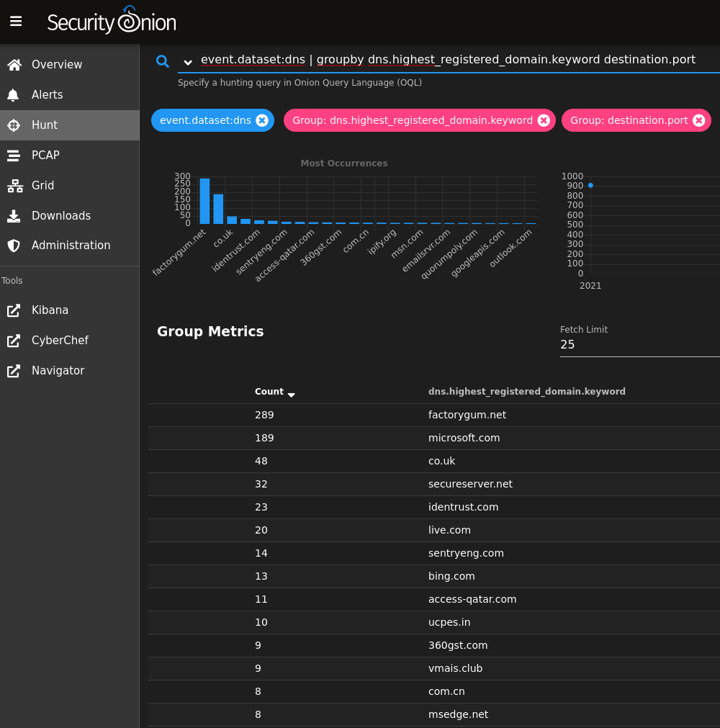Image resolution: width=720 pixels, height=728 pixels.
Task: Click the 2021 timeline data point
Action: [590, 185]
